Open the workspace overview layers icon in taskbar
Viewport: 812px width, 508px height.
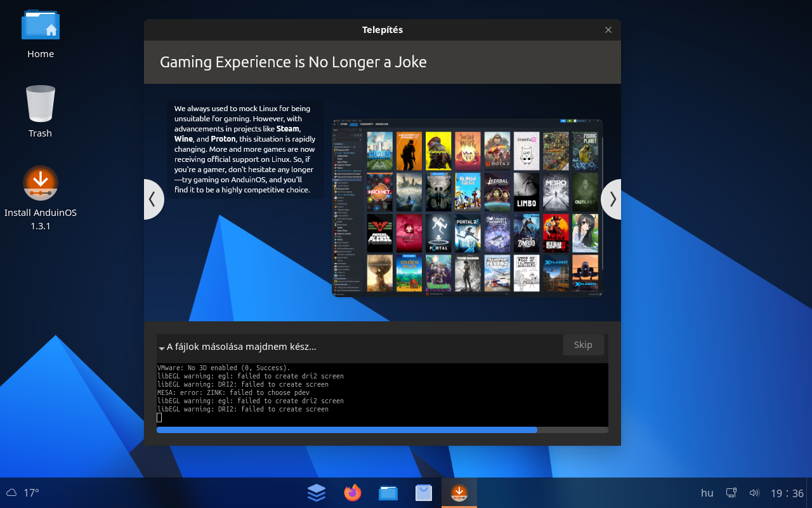coord(317,493)
